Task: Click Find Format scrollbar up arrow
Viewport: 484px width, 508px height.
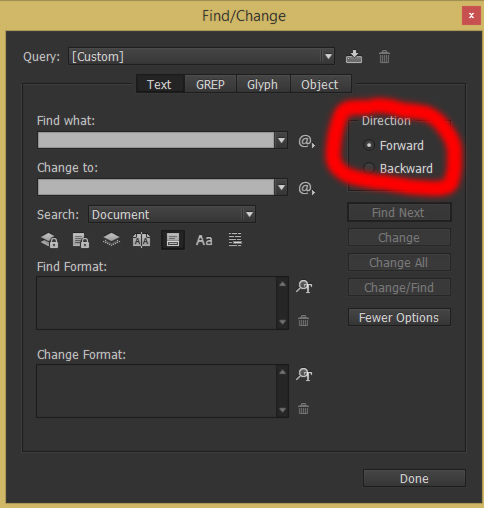Action: pyautogui.click(x=283, y=284)
